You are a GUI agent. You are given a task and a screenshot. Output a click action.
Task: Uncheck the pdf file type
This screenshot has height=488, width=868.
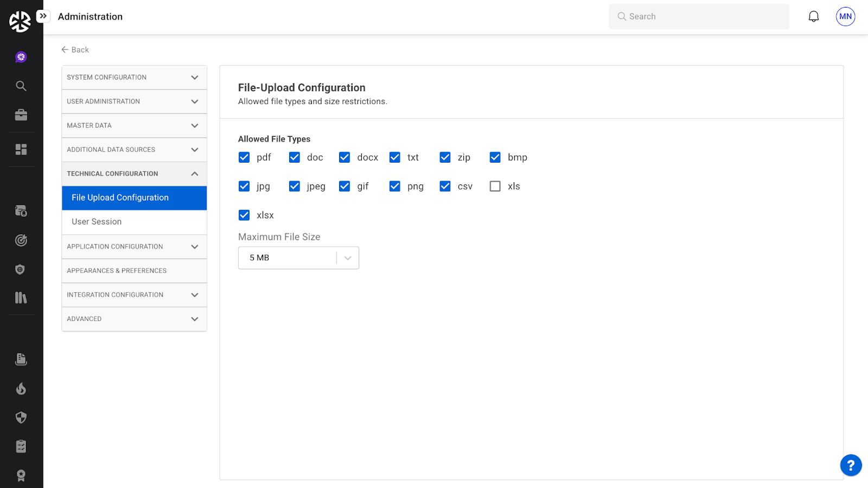(244, 157)
